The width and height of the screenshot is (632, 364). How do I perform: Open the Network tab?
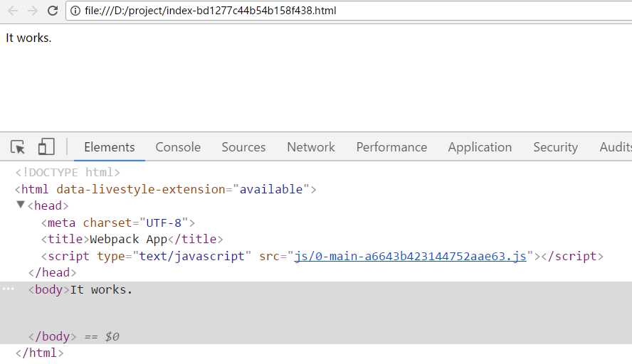[310, 147]
